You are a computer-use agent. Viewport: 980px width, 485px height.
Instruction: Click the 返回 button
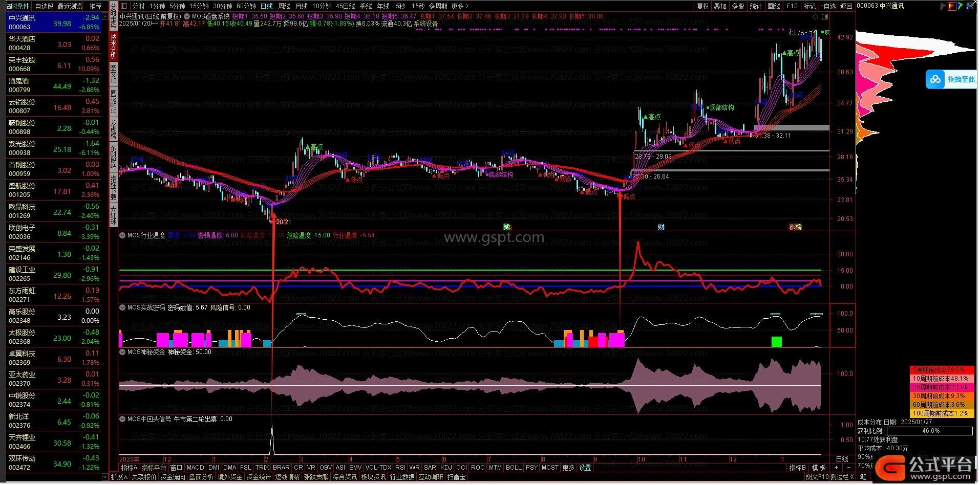846,6
